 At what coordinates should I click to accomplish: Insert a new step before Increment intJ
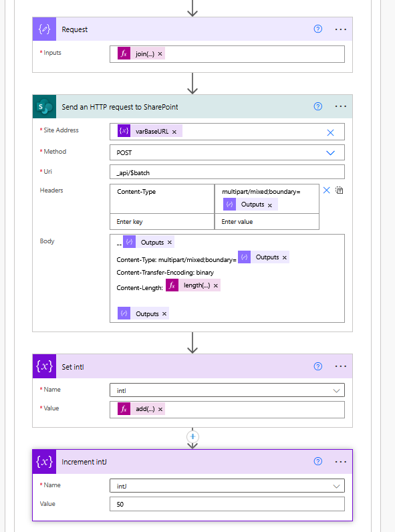pos(192,436)
